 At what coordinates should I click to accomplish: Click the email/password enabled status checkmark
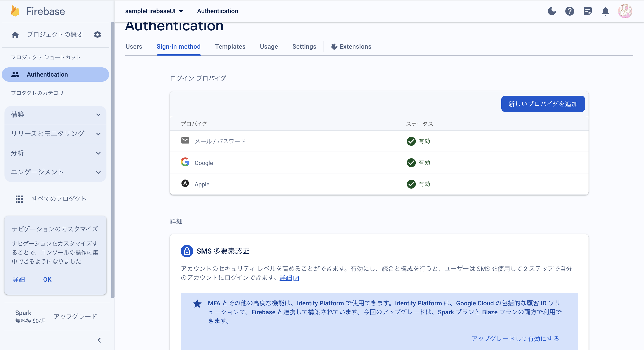[411, 141]
